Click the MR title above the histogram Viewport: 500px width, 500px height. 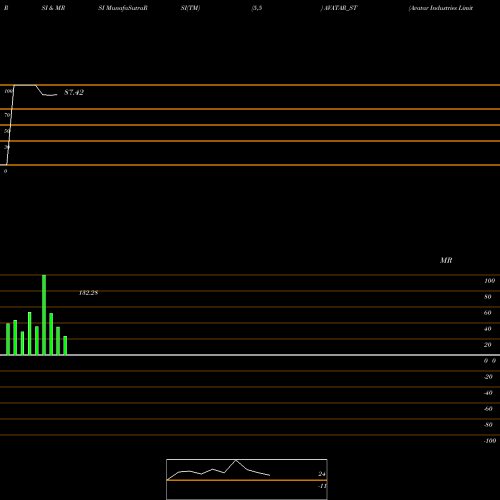click(x=446, y=260)
